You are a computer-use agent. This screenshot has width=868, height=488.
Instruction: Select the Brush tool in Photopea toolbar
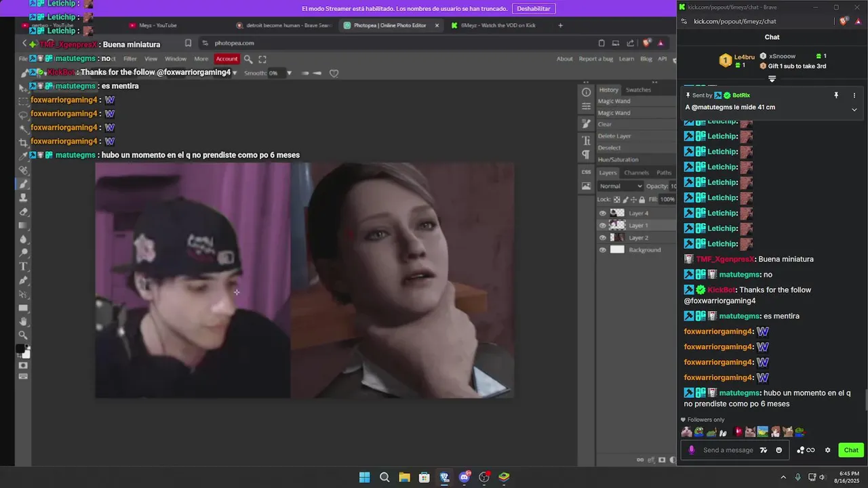[x=23, y=184]
